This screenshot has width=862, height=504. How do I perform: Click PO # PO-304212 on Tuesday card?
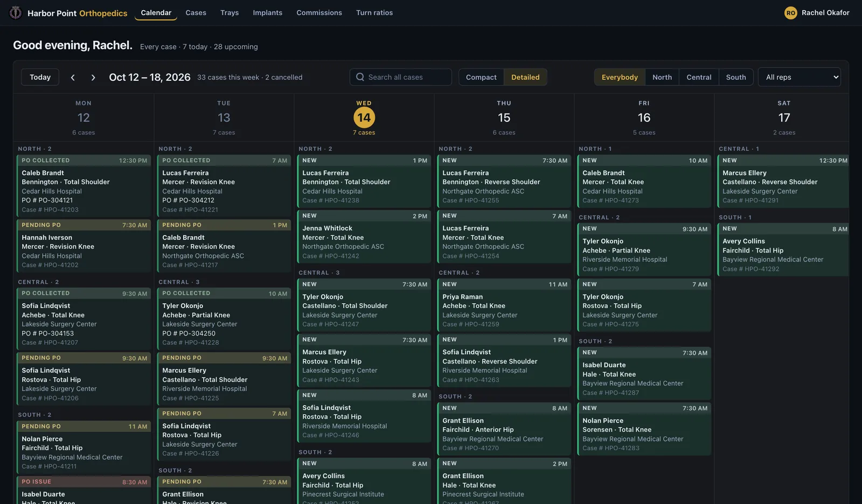point(189,200)
